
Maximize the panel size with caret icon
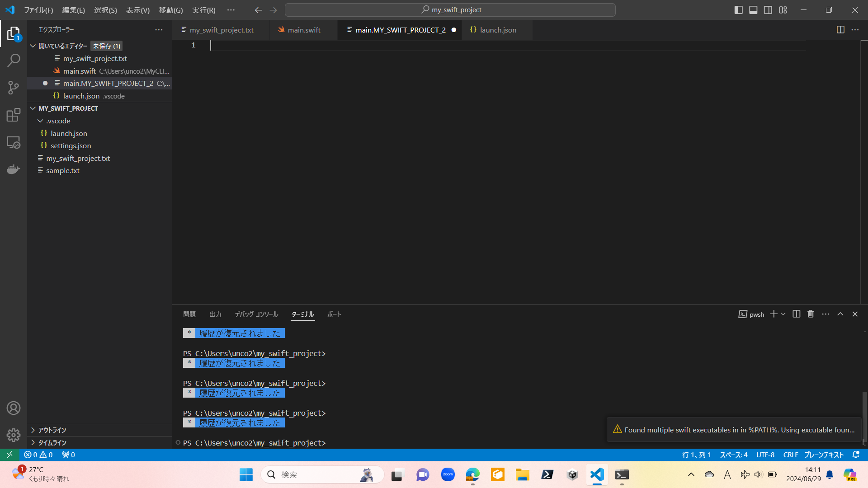[x=840, y=314]
